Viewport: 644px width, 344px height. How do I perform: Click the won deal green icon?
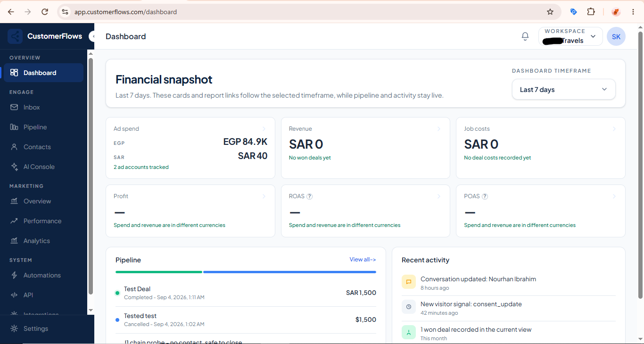409,332
